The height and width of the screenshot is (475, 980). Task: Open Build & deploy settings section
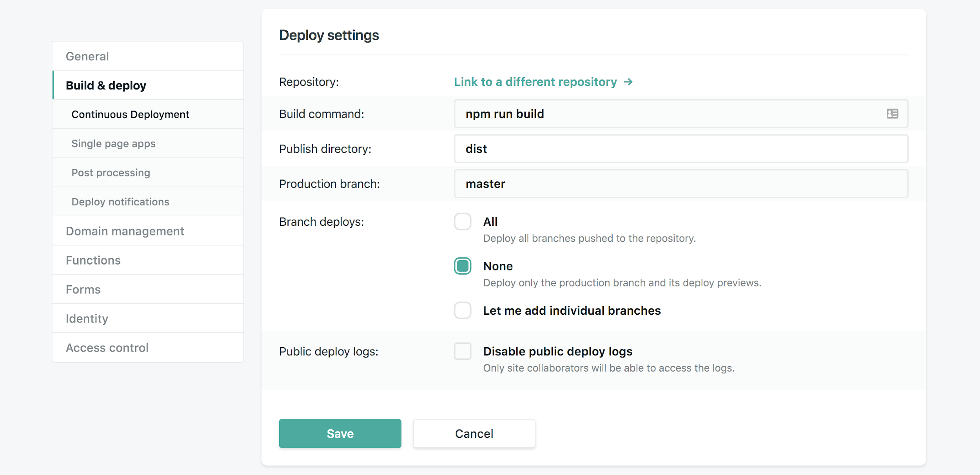pos(106,85)
